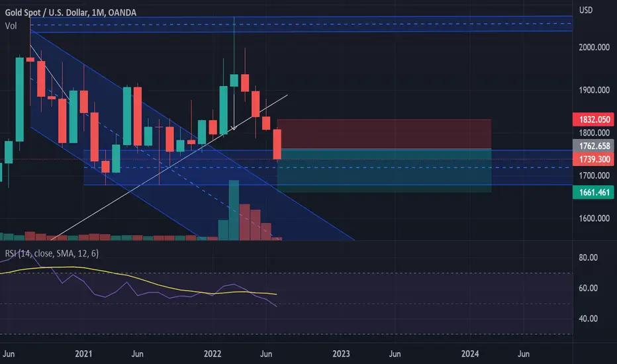Screen dimensions: 617x364
Task: Click the 2023 time axis label
Action: 341,354
